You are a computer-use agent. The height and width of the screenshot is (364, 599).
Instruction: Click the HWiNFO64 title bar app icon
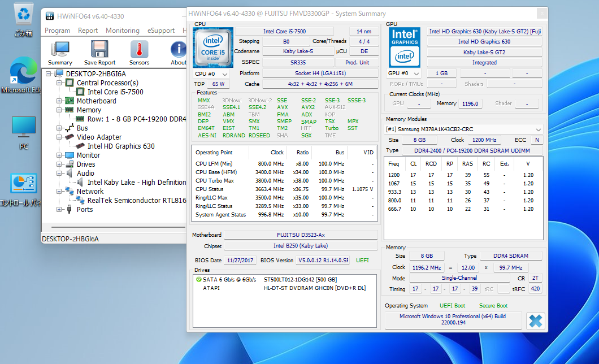click(50, 16)
